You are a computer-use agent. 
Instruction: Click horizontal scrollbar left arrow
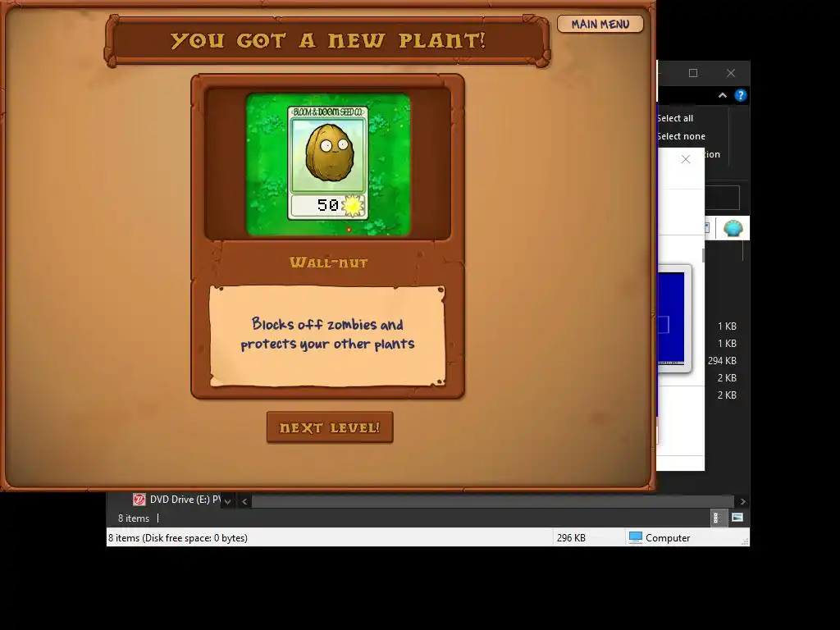244,501
